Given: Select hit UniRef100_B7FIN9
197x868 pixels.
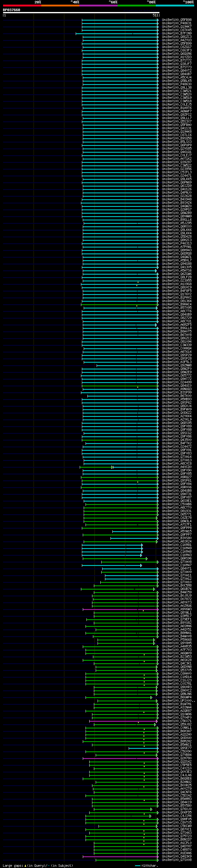Looking at the screenshot, I should coord(177,33).
